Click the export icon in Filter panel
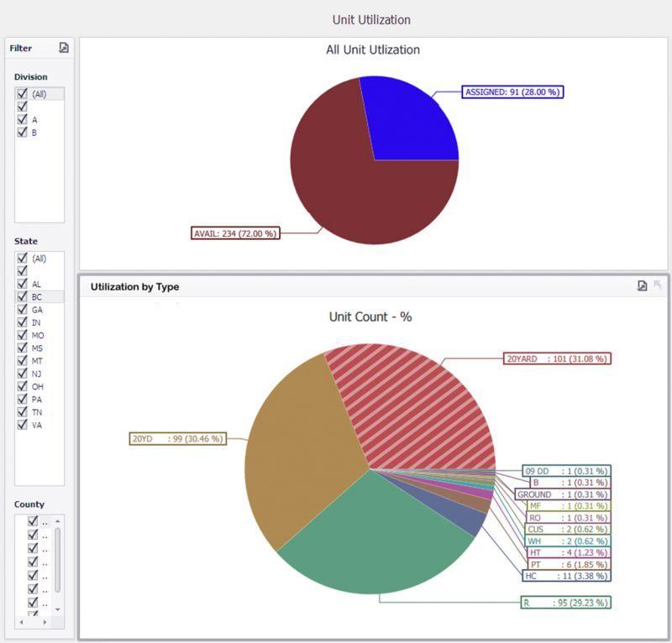 click(x=64, y=48)
